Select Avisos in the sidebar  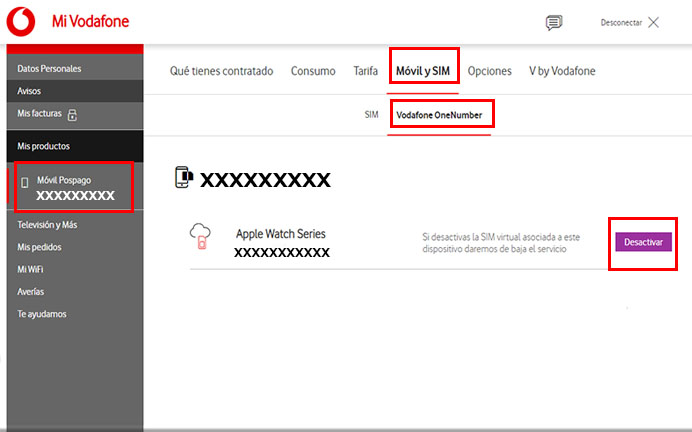(30, 91)
